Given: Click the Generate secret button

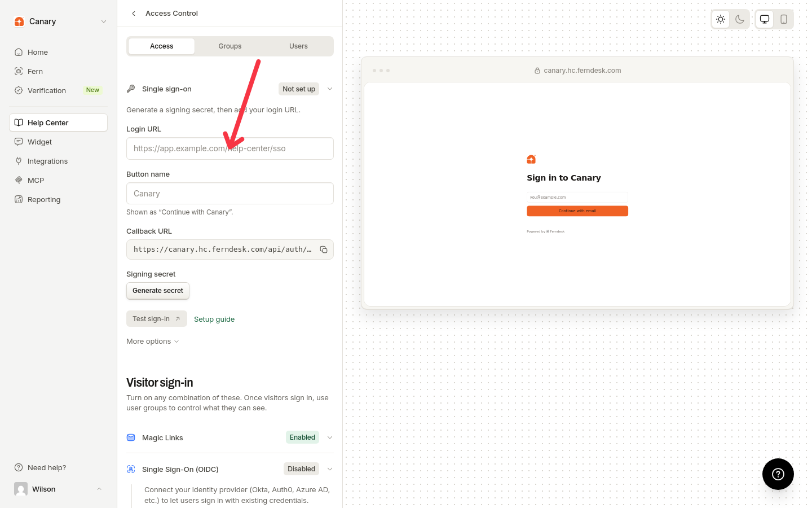Looking at the screenshot, I should pyautogui.click(x=158, y=291).
